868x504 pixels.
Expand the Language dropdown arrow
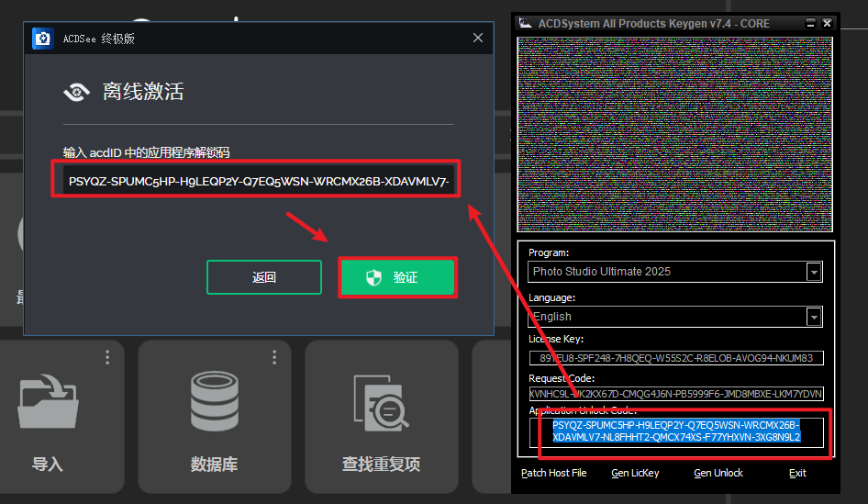click(813, 317)
